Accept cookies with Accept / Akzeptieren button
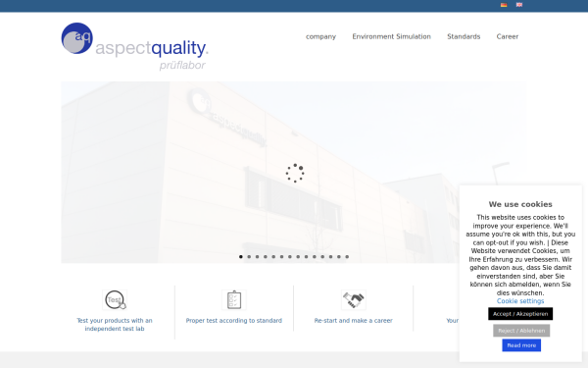The image size is (588, 368). (520, 314)
